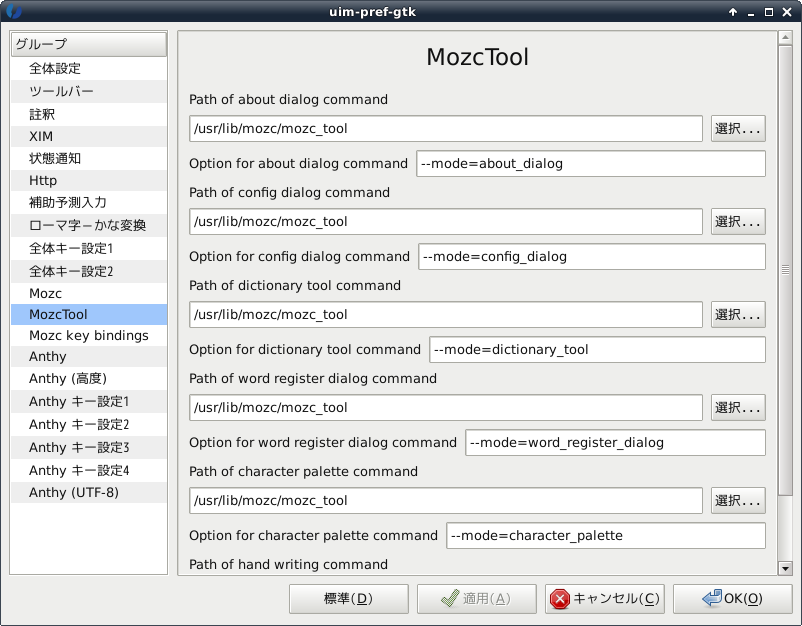Viewport: 802px width, 626px height.
Task: Choose file for word register dialog path
Action: 738,408
